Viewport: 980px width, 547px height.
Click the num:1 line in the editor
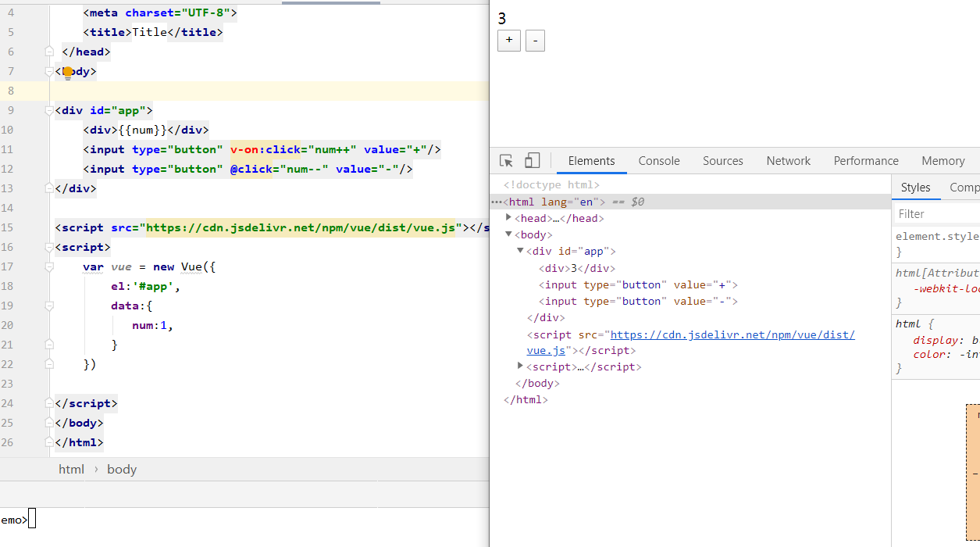[153, 325]
